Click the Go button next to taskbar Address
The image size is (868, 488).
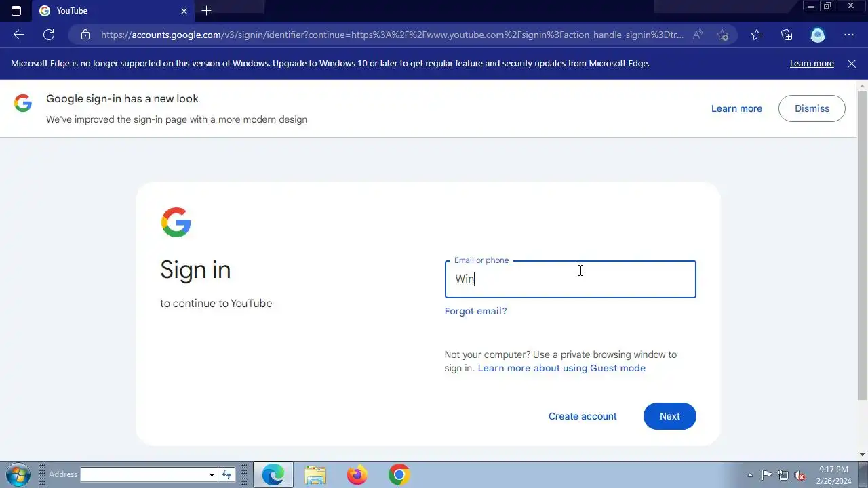pyautogui.click(x=226, y=474)
